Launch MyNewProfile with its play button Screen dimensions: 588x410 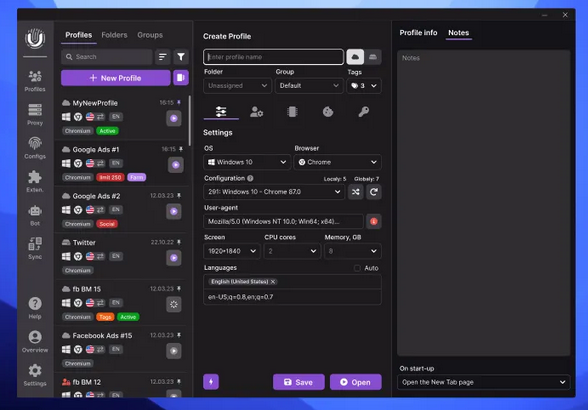174,119
